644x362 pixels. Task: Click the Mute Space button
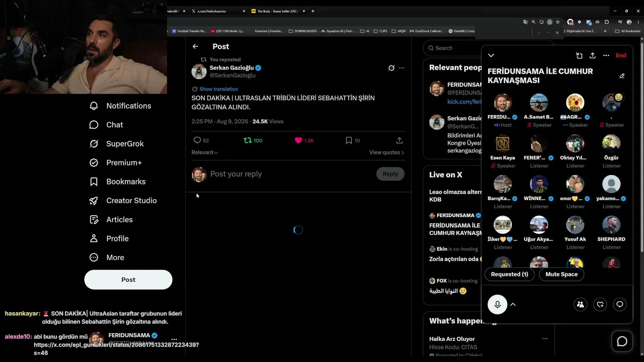(561, 274)
